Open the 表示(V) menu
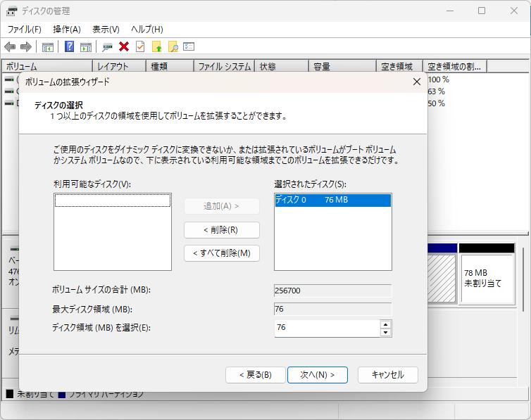531x420 pixels. [106, 30]
